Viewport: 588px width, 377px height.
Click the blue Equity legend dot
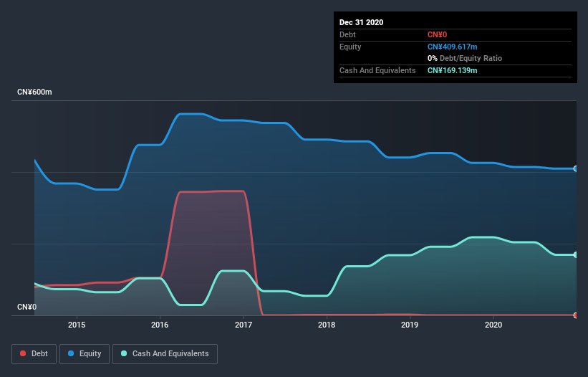[x=71, y=353]
